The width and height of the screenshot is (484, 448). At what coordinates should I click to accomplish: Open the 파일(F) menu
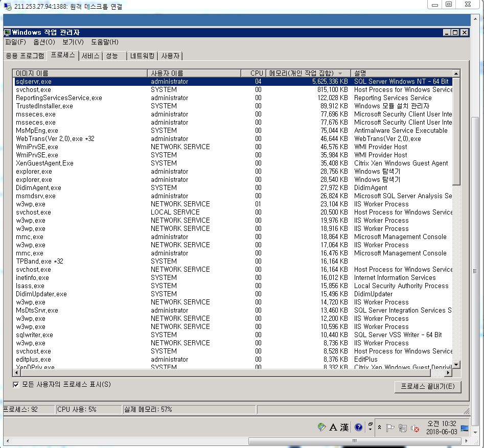(15, 42)
